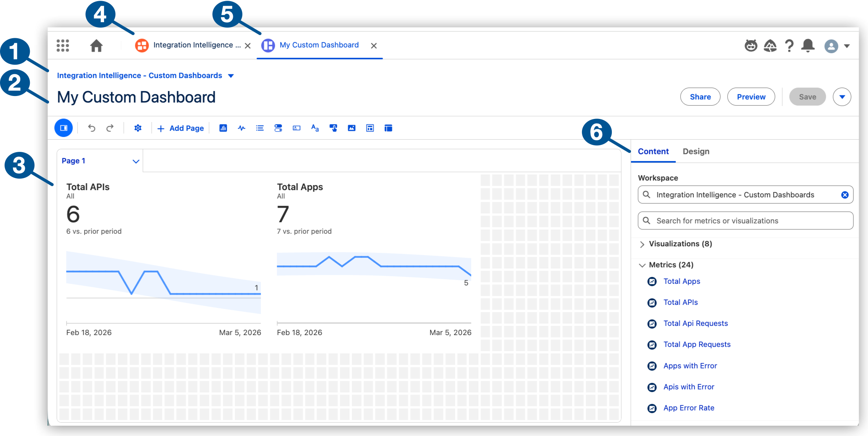Screen dimensions: 868x436
Task: Open notifications bell
Action: click(808, 46)
